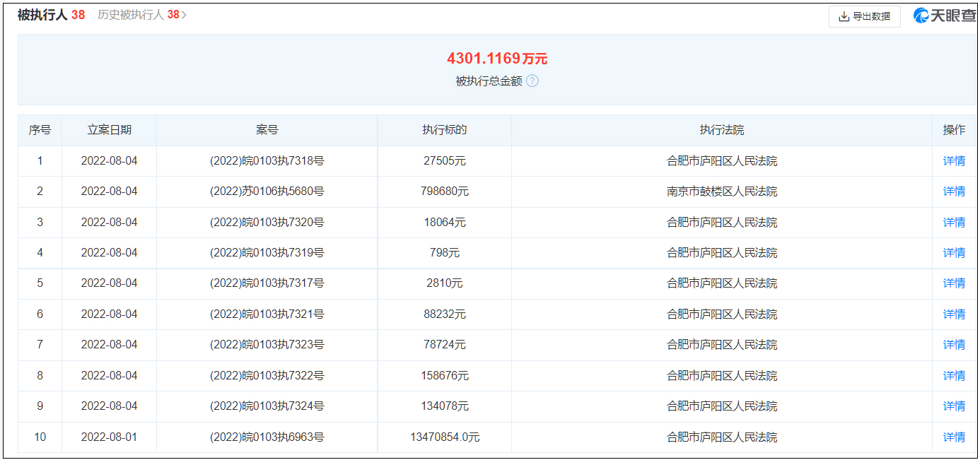This screenshot has width=980, height=460.
Task: Click the 执行标的 column header
Action: (x=445, y=130)
